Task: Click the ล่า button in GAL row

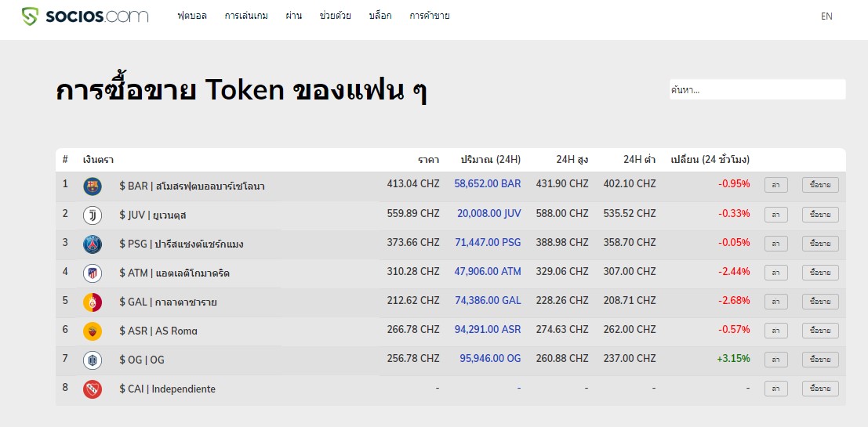Action: tap(776, 302)
